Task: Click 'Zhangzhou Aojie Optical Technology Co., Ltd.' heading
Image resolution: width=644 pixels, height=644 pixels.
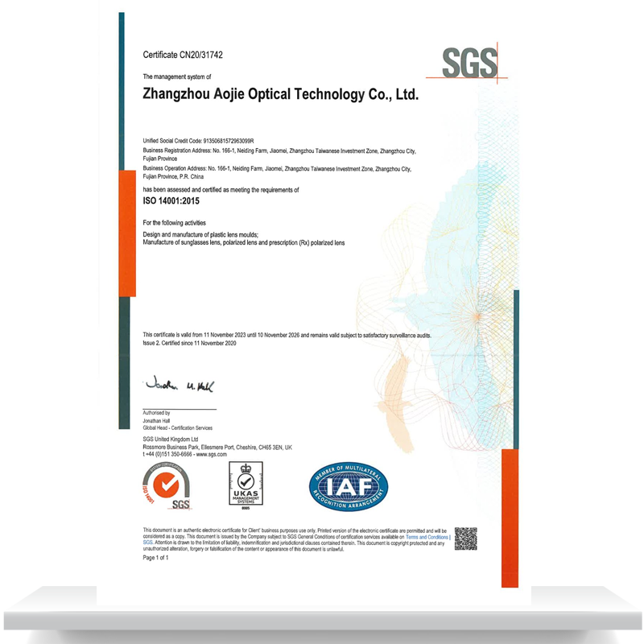Action: [x=280, y=94]
